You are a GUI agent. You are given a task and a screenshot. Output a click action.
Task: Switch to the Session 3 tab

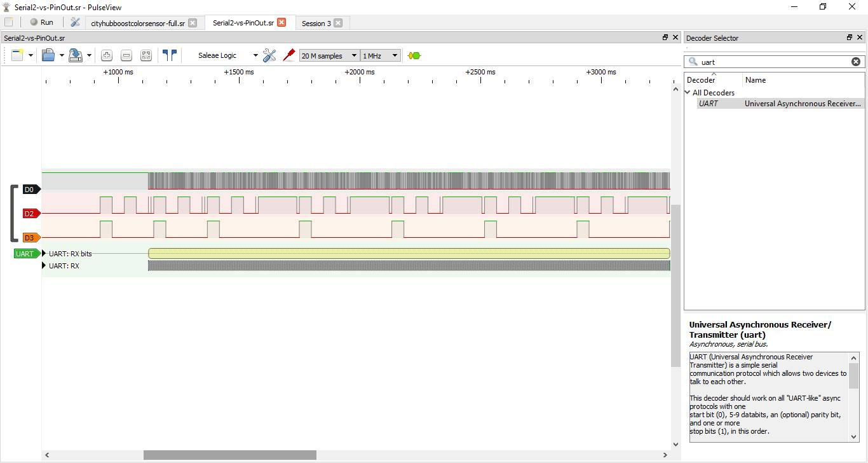[316, 22]
